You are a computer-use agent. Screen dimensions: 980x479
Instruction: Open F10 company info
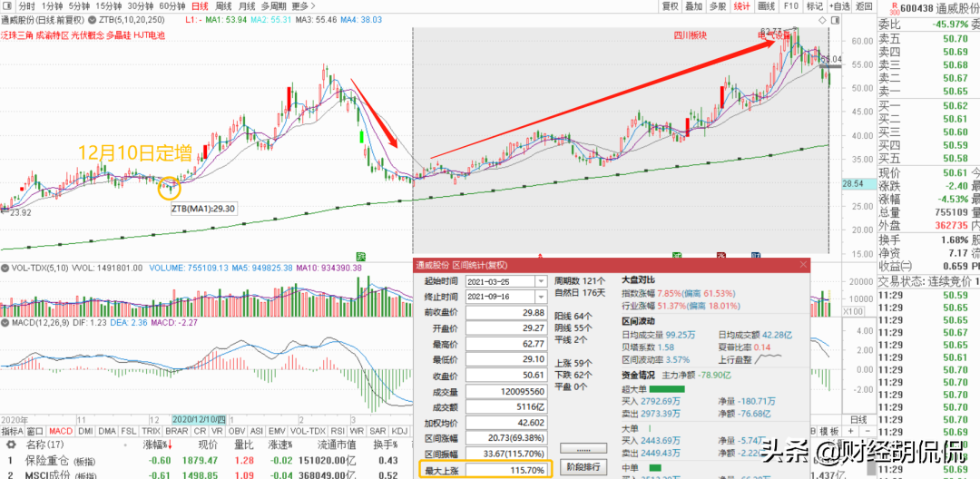click(790, 7)
